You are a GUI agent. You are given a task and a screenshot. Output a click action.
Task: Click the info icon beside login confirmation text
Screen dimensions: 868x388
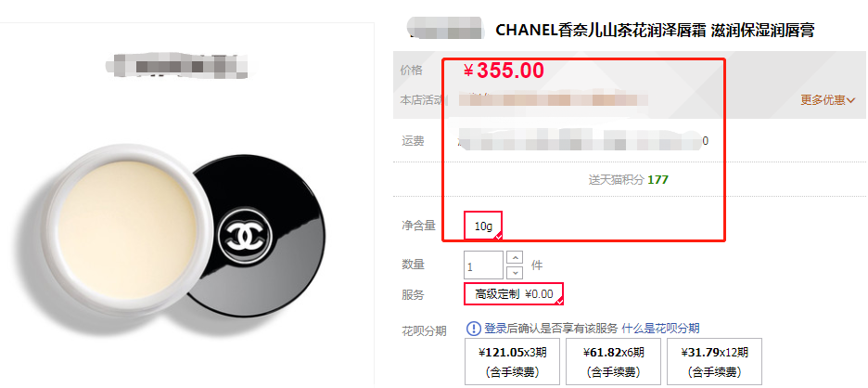click(x=474, y=329)
